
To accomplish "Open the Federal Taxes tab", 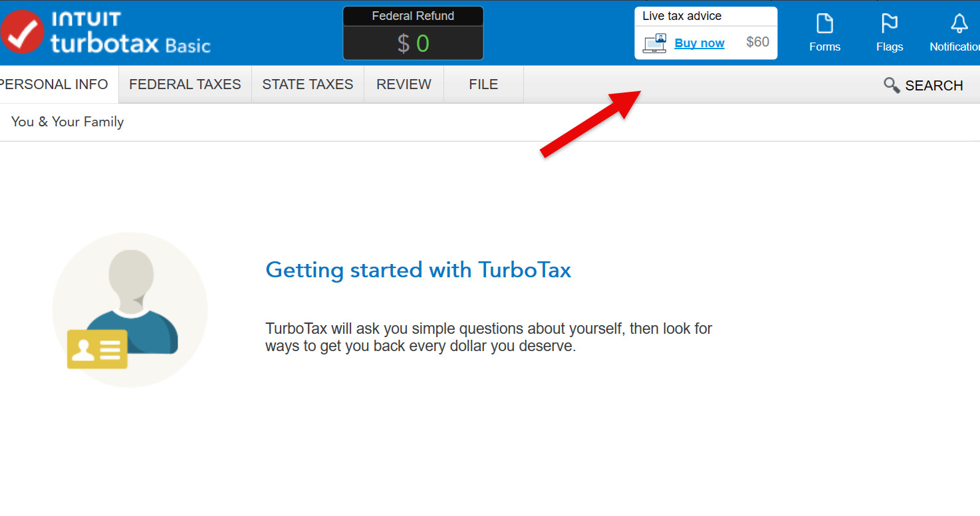I will [x=185, y=84].
